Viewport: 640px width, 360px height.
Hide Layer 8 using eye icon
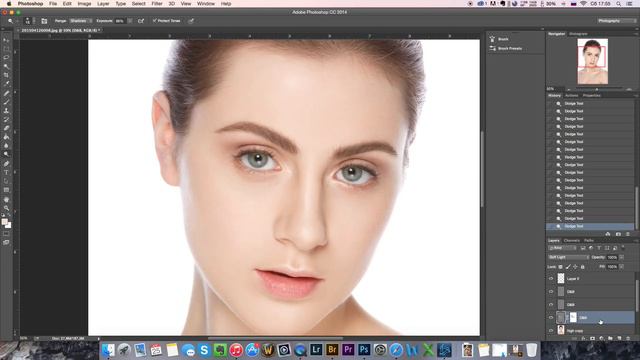click(551, 279)
